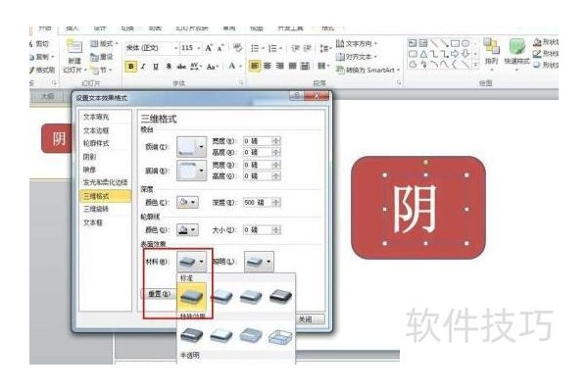Select the Isosceles Triangle shape
The image size is (588, 392).
click(423, 54)
